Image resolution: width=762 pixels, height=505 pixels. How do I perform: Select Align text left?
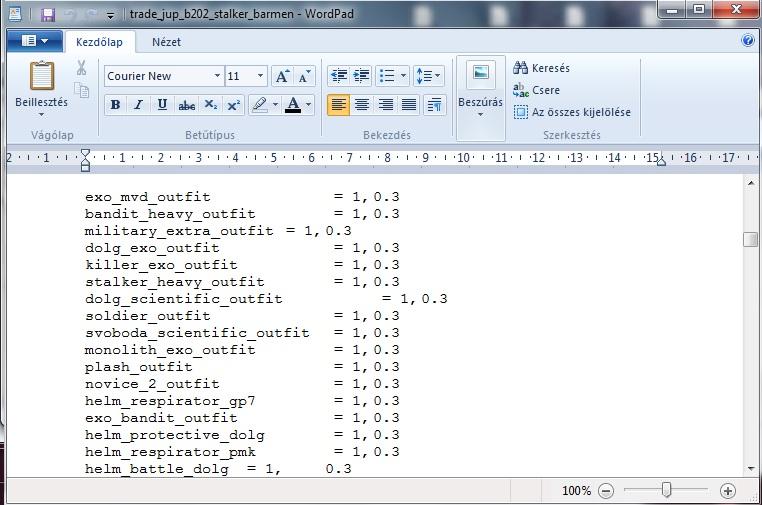click(338, 104)
